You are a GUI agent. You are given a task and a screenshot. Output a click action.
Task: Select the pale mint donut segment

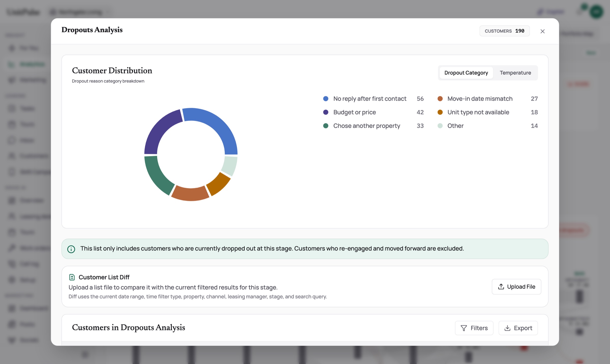[x=230, y=166]
